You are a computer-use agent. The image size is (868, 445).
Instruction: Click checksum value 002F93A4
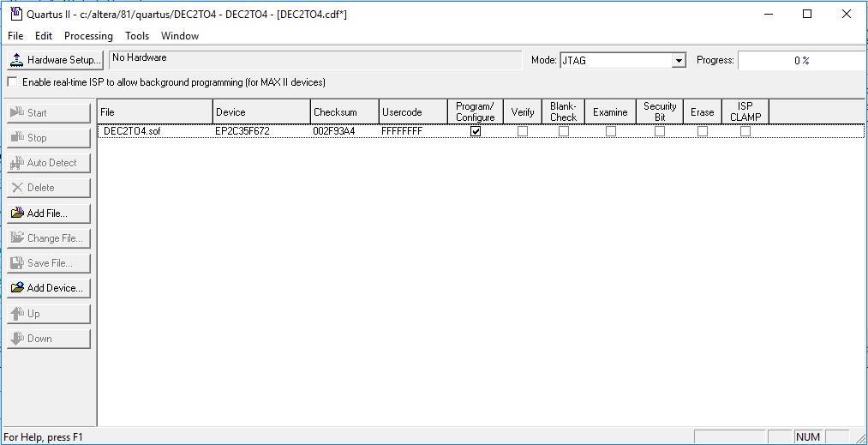[x=334, y=131]
